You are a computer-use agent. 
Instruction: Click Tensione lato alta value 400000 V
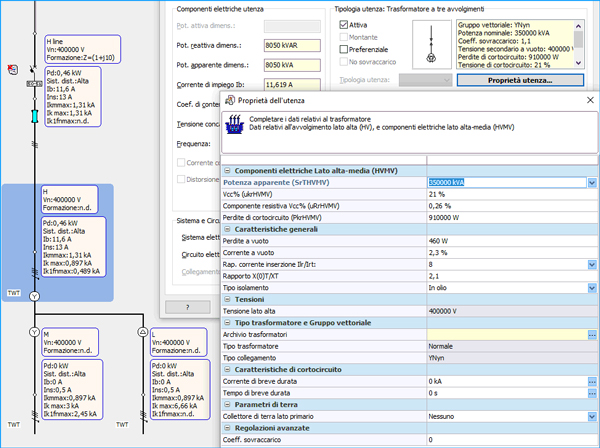[x=512, y=311]
